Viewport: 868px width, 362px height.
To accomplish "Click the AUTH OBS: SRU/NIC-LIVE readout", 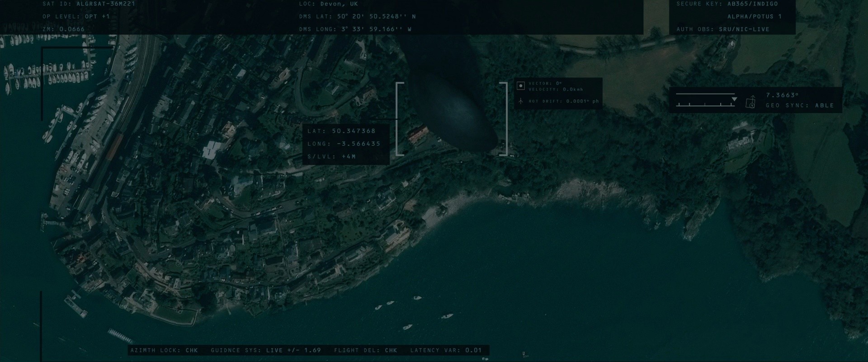I will [723, 29].
